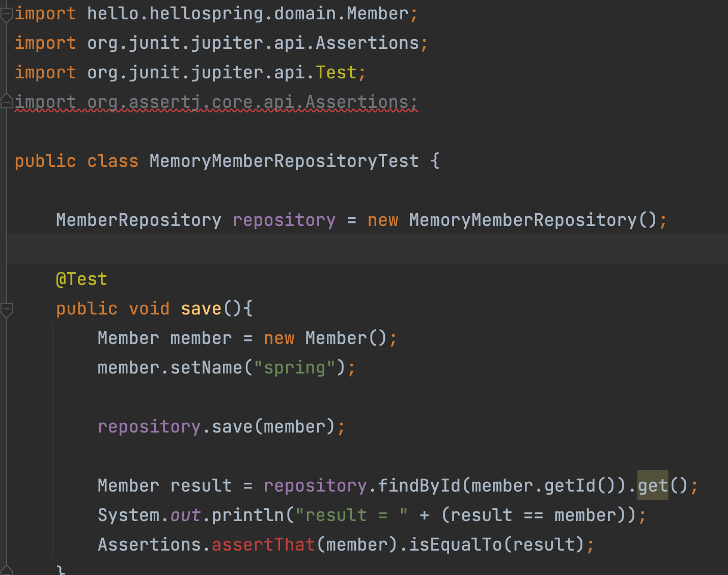728x575 pixels.
Task: Click the 'System' class reference
Action: 128,515
